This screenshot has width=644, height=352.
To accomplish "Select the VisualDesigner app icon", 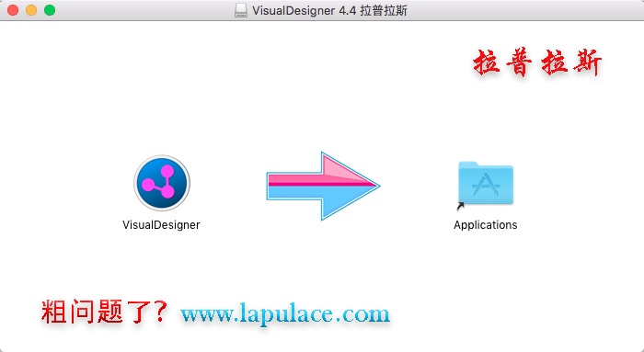I will click(162, 183).
